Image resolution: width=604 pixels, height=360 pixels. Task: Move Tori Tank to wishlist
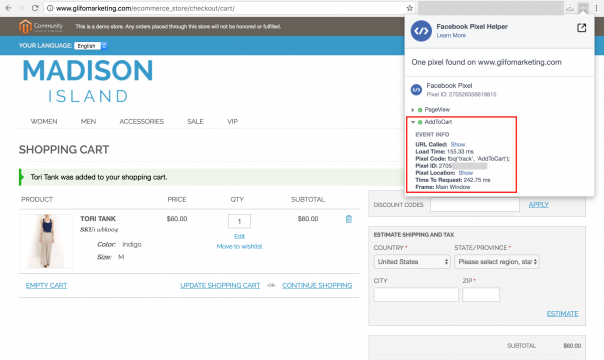point(239,246)
